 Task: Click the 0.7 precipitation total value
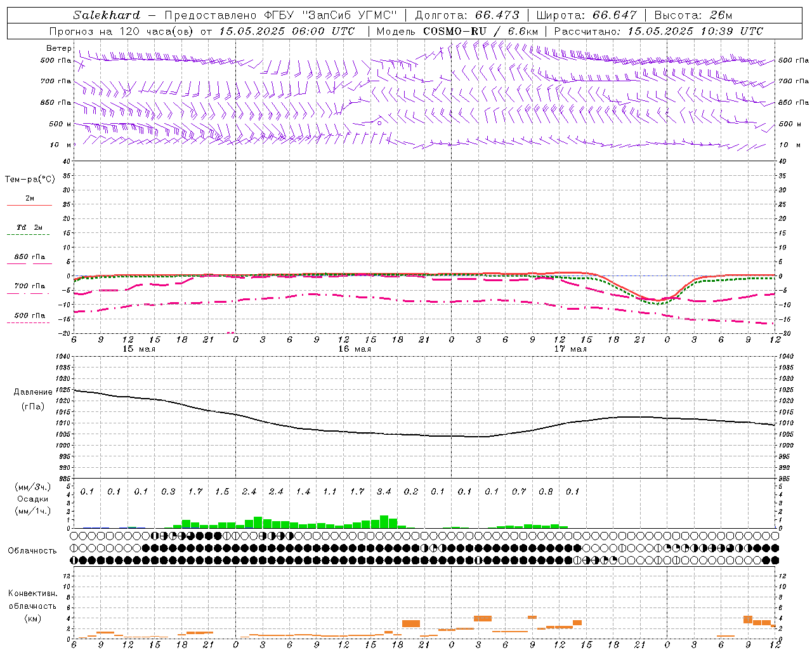pyautogui.click(x=519, y=491)
